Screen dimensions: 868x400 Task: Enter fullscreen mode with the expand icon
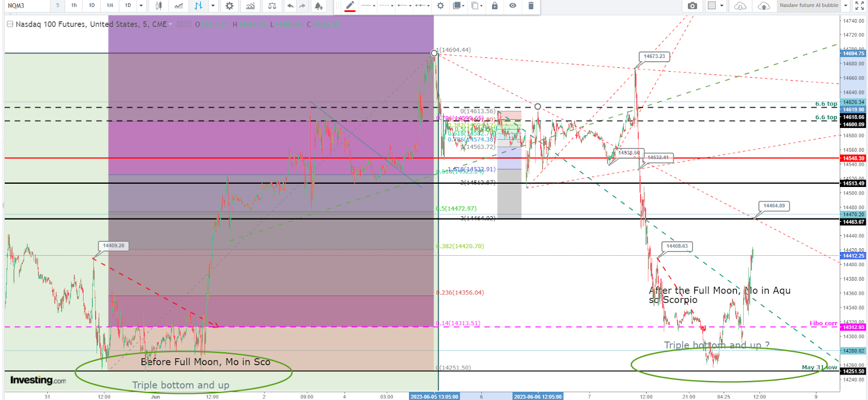tap(859, 5)
